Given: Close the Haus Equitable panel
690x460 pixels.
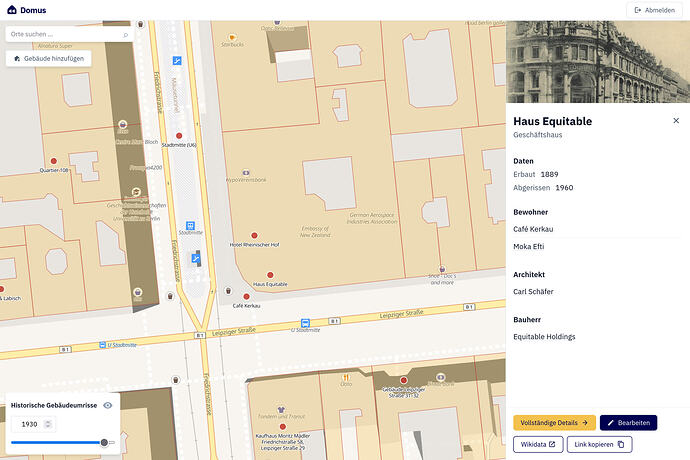Looking at the screenshot, I should (676, 121).
